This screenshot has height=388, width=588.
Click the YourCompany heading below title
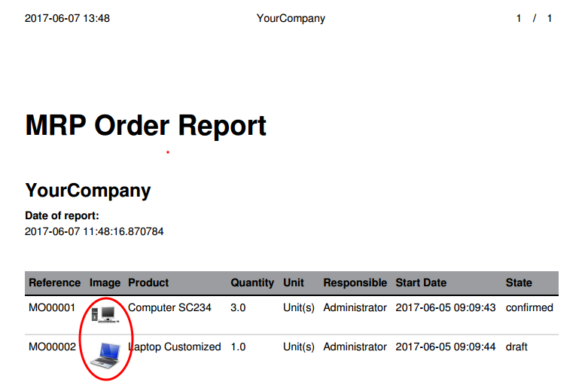[88, 191]
